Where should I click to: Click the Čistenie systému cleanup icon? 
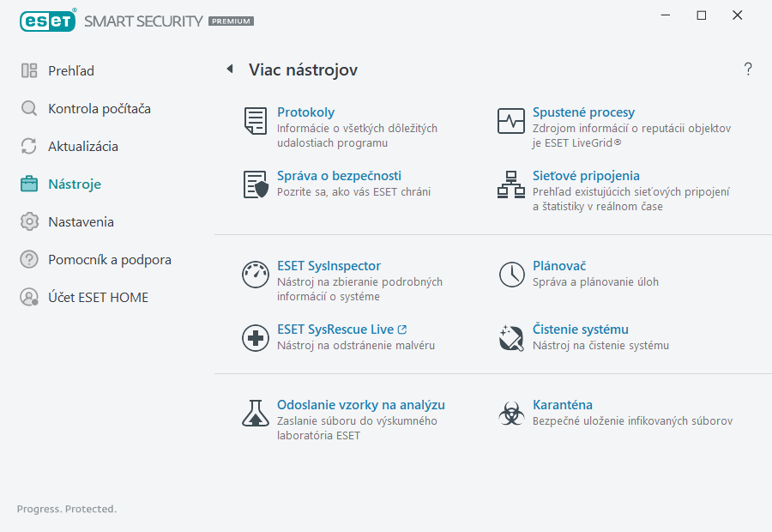tap(511, 338)
